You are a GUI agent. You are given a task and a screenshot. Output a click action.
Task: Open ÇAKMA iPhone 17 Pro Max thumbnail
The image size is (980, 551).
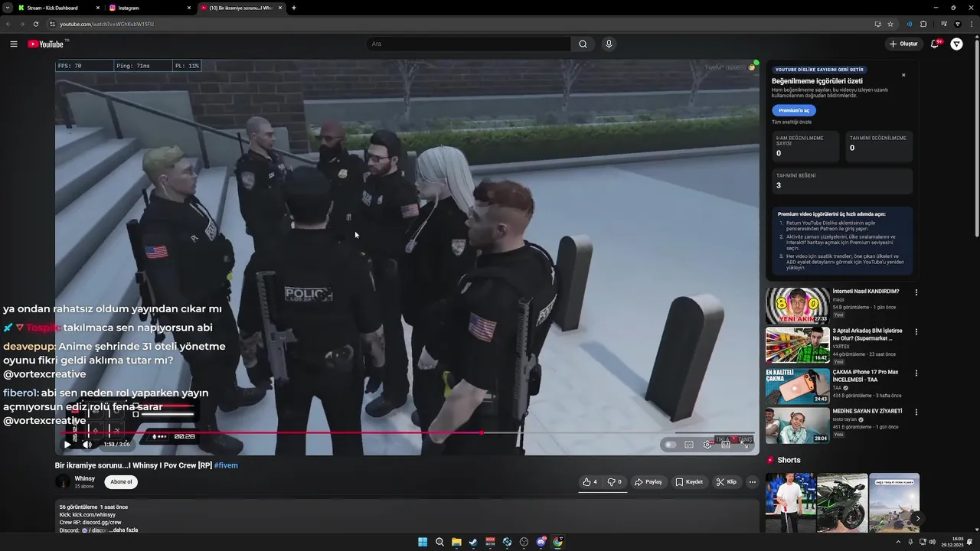click(x=797, y=386)
